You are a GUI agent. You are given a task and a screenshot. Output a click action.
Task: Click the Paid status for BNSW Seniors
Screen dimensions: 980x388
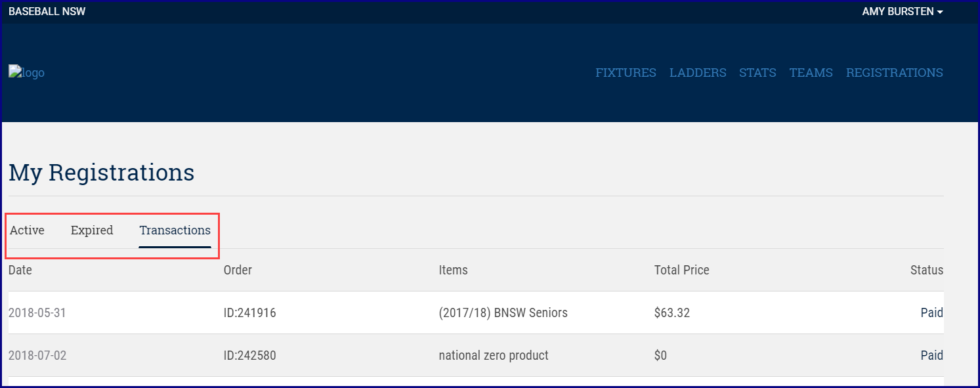point(931,313)
